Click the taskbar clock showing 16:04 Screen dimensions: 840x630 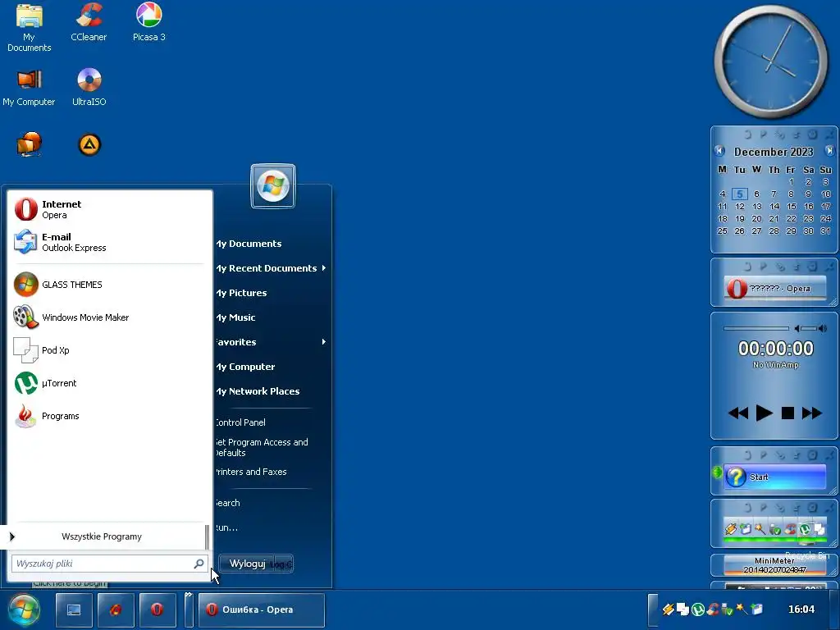coord(801,609)
